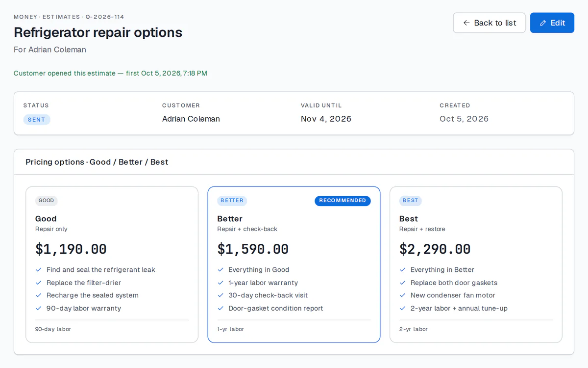Click the Customer opened this estimate notice
Image resolution: width=588 pixels, height=368 pixels.
pyautogui.click(x=110, y=73)
